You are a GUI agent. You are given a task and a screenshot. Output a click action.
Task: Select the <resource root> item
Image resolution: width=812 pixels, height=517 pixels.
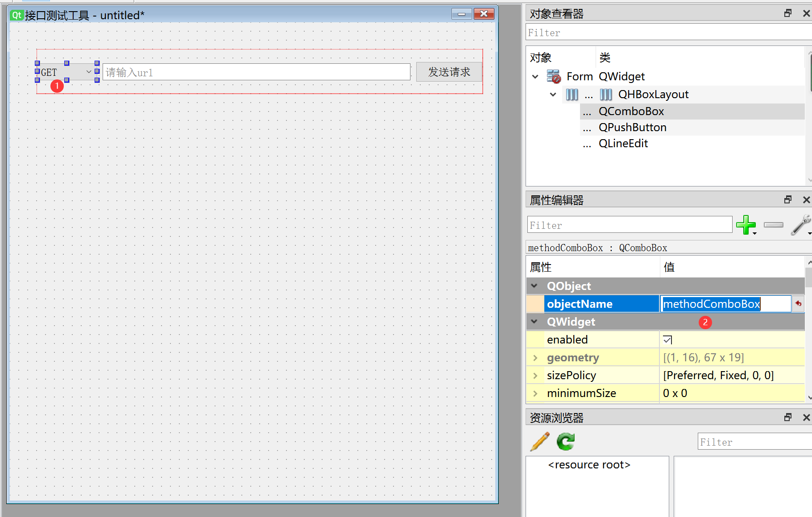pyautogui.click(x=589, y=465)
